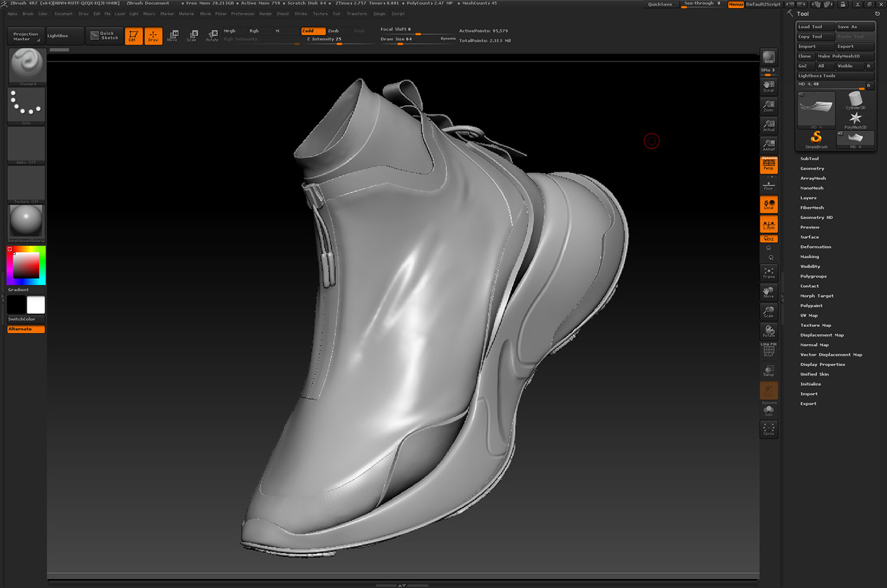Open the Morph Target section

pyautogui.click(x=817, y=295)
